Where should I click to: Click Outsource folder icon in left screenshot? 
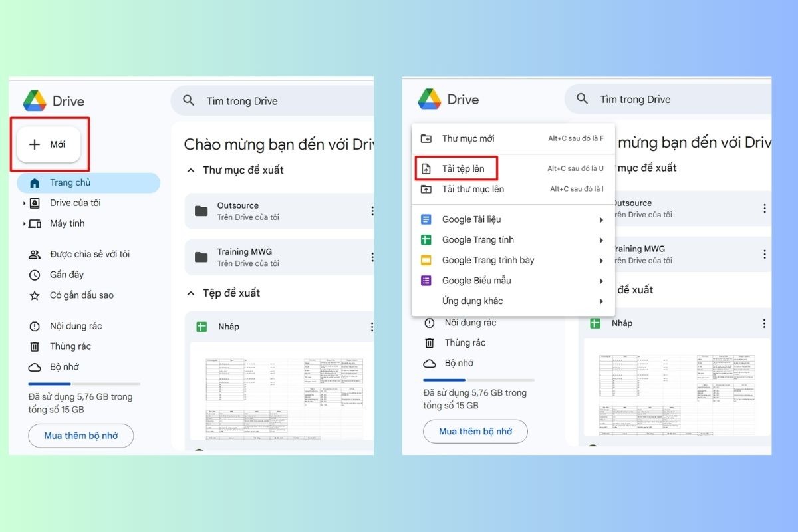point(201,211)
